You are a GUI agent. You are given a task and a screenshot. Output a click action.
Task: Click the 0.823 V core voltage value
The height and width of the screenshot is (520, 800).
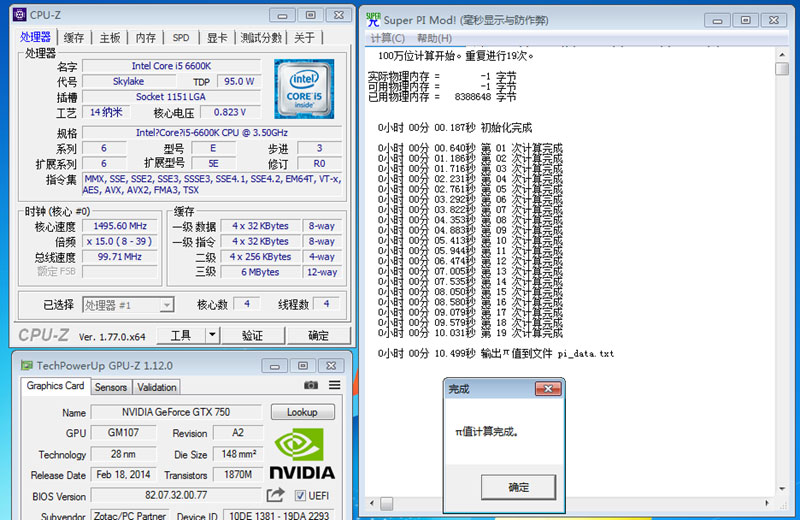230,112
